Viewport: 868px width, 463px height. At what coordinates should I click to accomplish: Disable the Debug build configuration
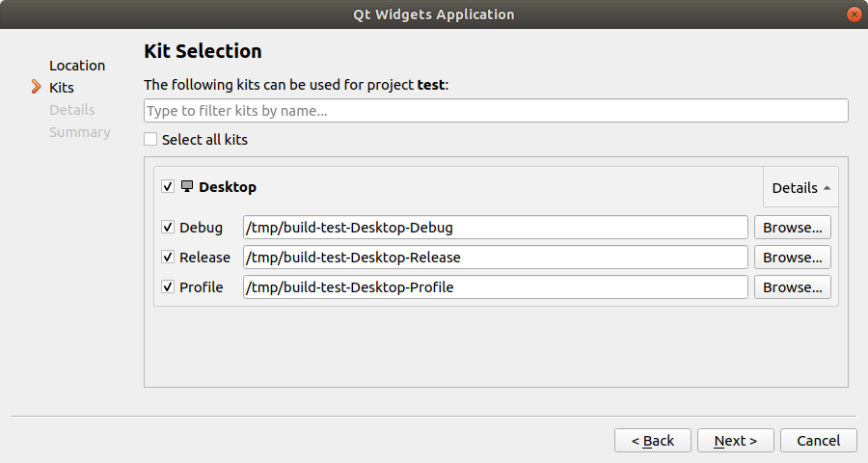pyautogui.click(x=168, y=228)
